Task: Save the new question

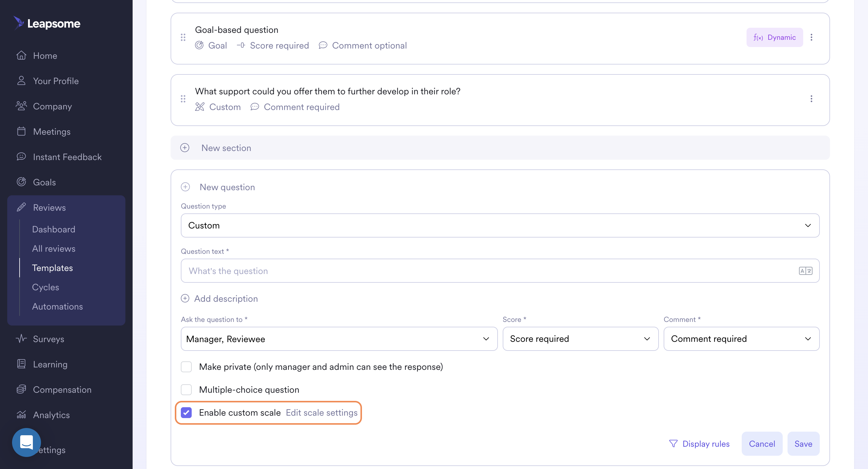Action: pyautogui.click(x=803, y=443)
